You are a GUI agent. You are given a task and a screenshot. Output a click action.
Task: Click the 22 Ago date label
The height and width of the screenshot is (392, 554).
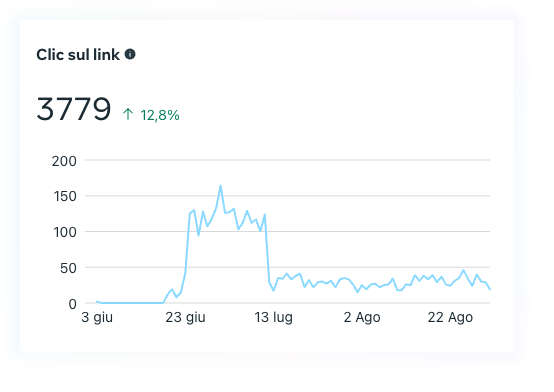click(450, 317)
